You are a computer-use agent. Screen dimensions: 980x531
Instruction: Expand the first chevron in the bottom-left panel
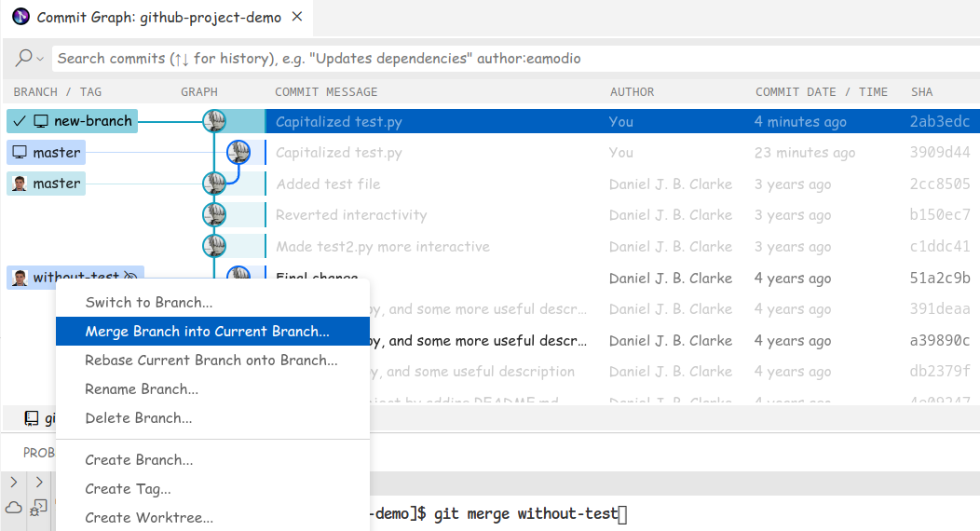coord(14,482)
